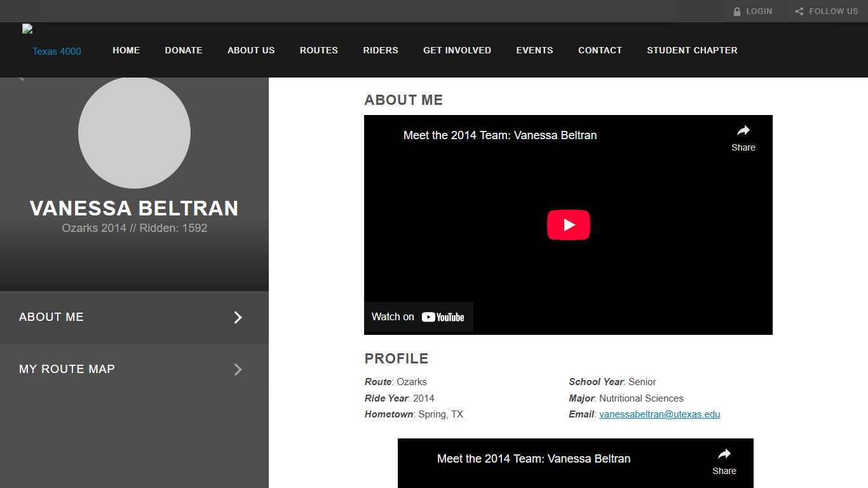Open Watch on YouTube
The width and height of the screenshot is (868, 488).
coord(417,316)
